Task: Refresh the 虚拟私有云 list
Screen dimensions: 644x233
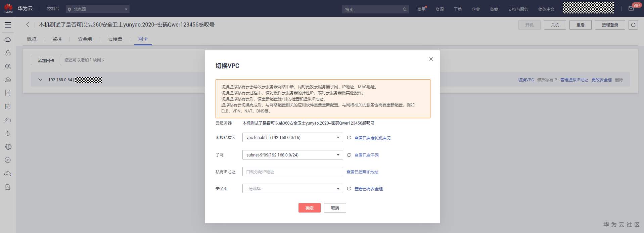Action: pyautogui.click(x=349, y=138)
